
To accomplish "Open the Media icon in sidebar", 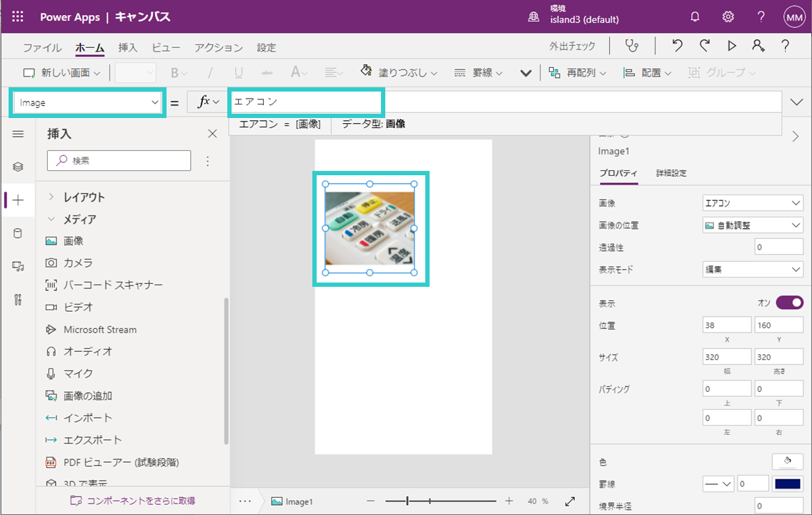I will click(x=18, y=266).
